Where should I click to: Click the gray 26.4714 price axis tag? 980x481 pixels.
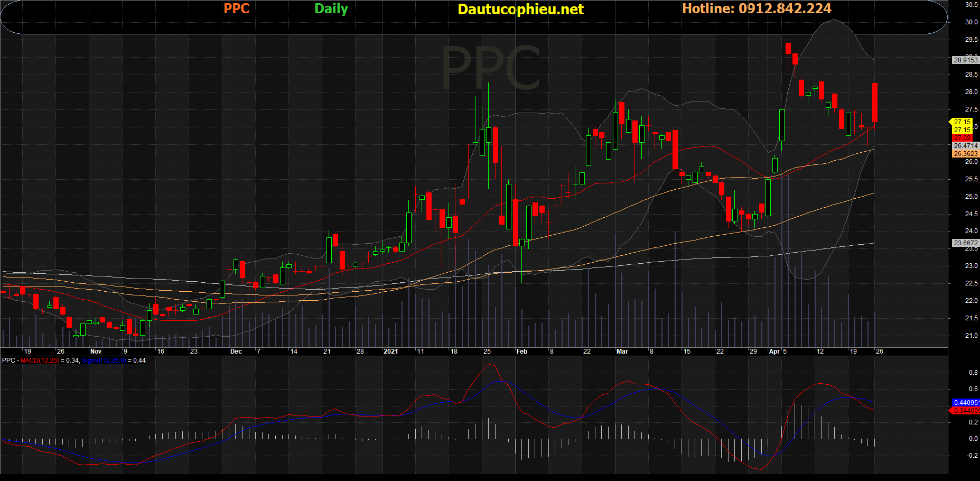pyautogui.click(x=965, y=146)
